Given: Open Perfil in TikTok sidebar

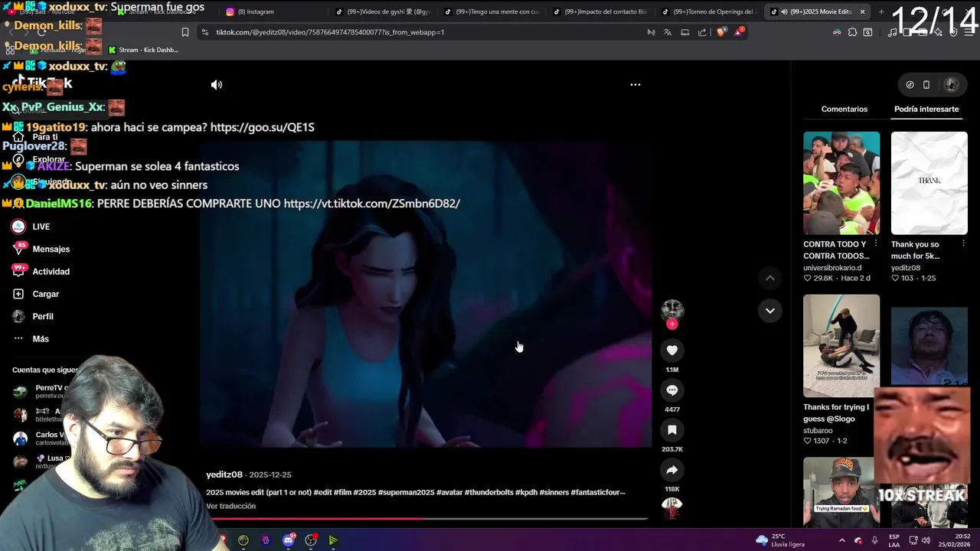Looking at the screenshot, I should pyautogui.click(x=33, y=316).
